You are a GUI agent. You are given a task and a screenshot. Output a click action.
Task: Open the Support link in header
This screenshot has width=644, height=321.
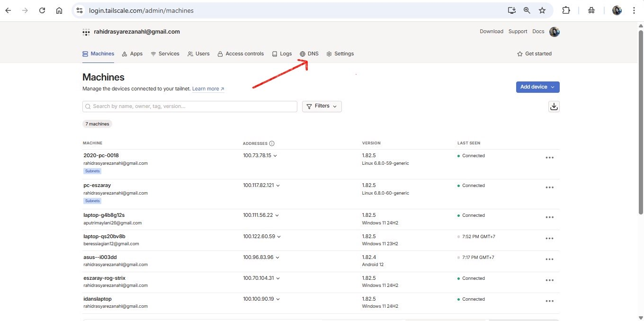pos(518,32)
